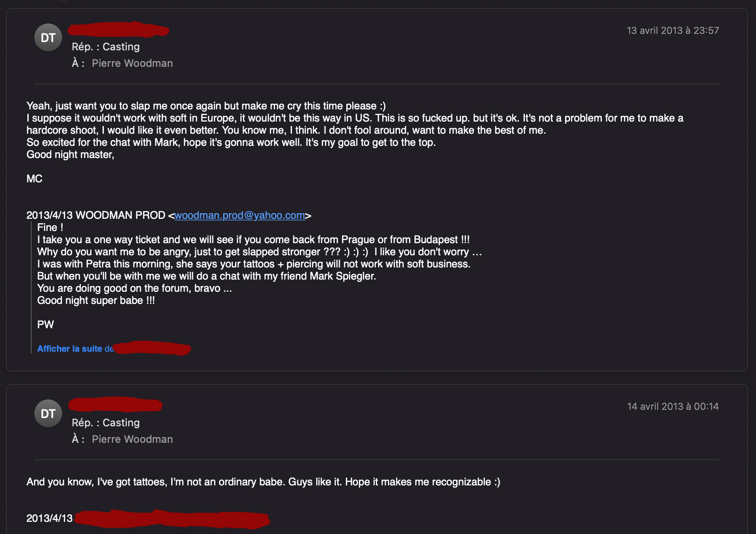The width and height of the screenshot is (756, 534).
Task: Click the redacted quote header after second "2013/4/13"
Action: pos(172,519)
